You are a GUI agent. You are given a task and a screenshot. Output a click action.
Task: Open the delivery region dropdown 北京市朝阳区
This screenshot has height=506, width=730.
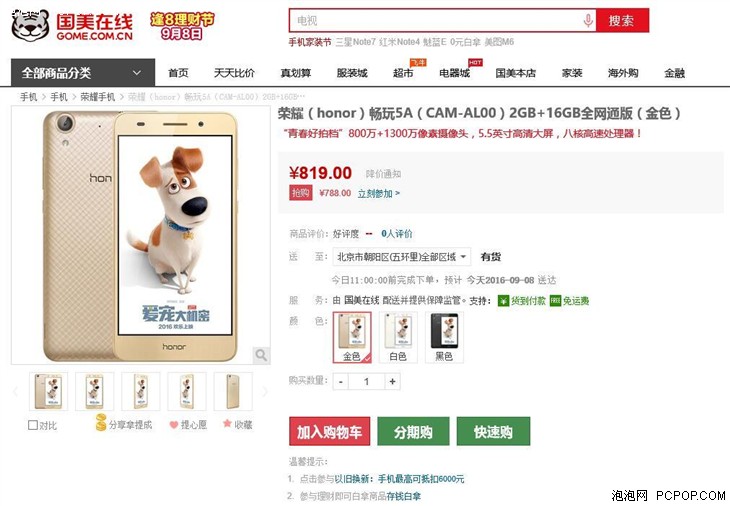coord(401,256)
